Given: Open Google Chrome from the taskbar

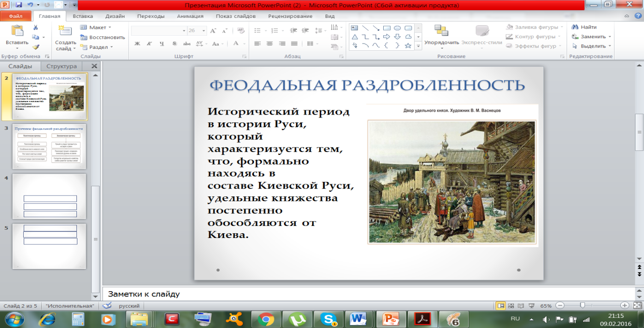Looking at the screenshot, I should 266,319.
